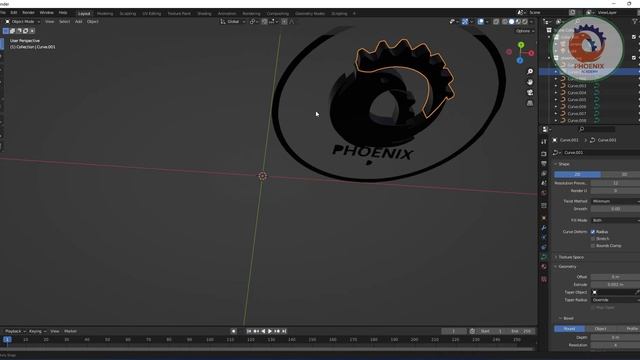Toggle the snapping magnet button

264,22
